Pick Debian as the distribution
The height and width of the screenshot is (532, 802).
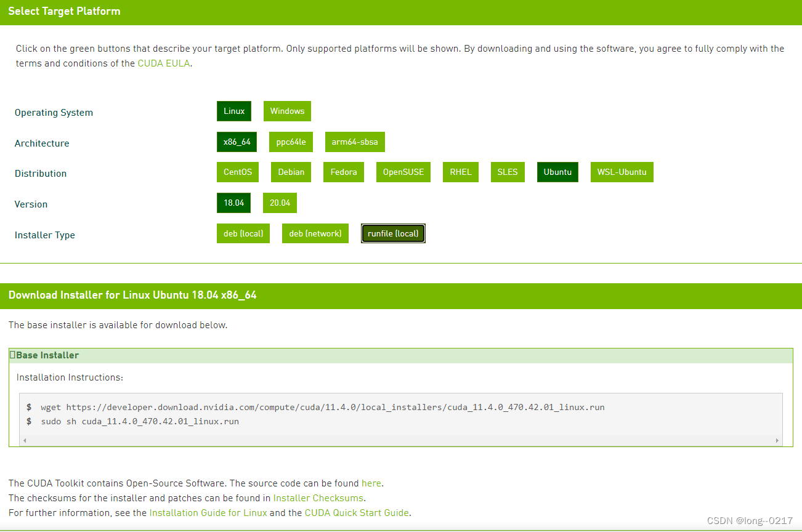291,172
